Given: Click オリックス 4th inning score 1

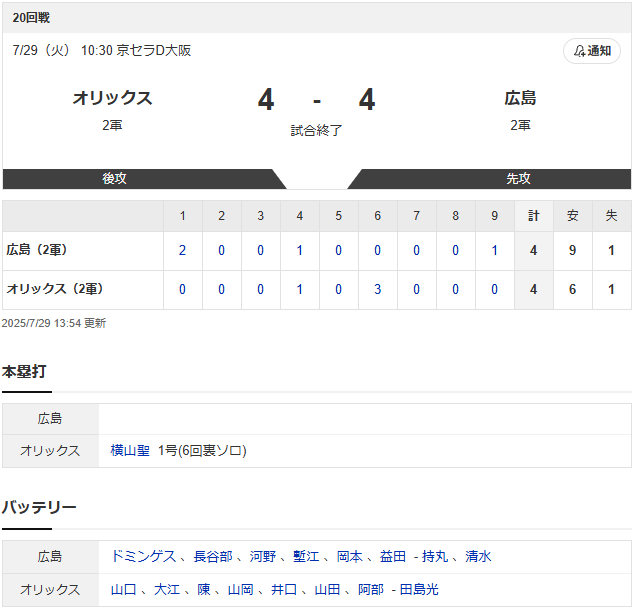Looking at the screenshot, I should (300, 289).
